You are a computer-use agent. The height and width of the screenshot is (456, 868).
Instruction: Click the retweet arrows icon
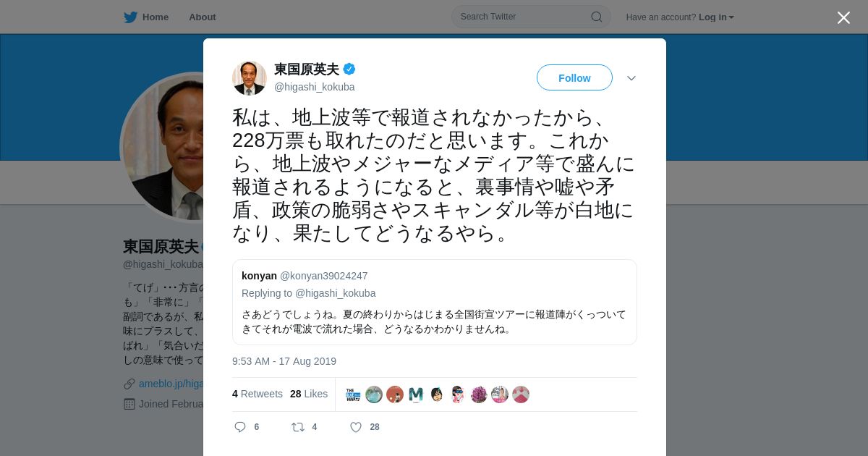[297, 427]
